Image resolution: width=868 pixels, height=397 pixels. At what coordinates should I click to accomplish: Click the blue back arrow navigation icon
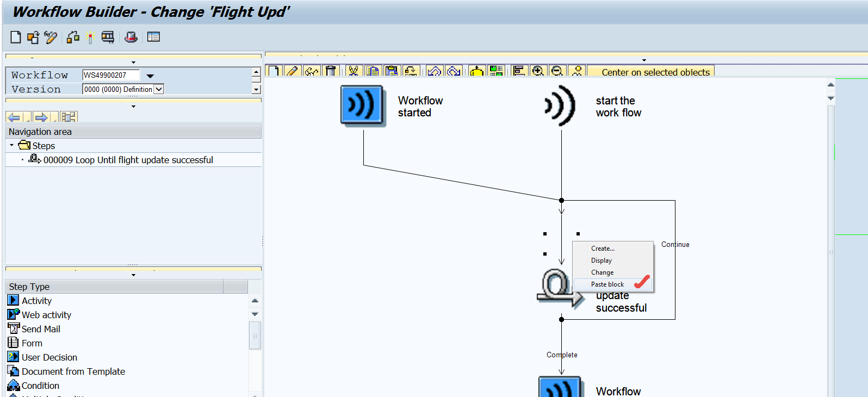14,117
